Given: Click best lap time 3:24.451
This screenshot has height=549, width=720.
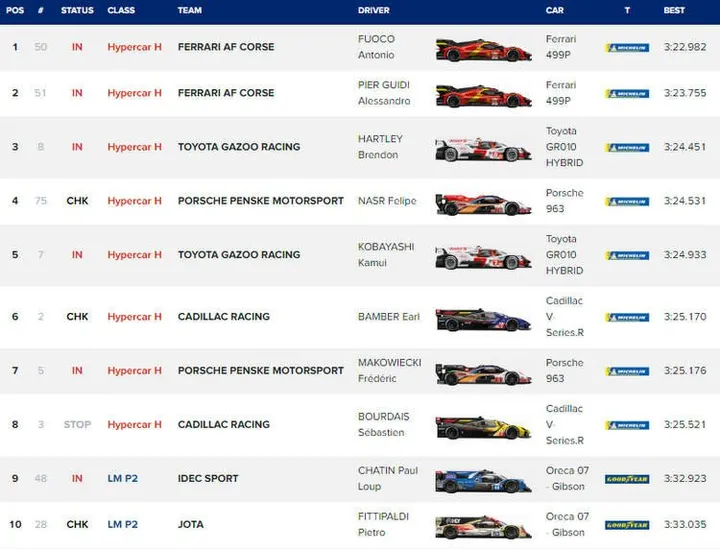Looking at the screenshot, I should [685, 147].
